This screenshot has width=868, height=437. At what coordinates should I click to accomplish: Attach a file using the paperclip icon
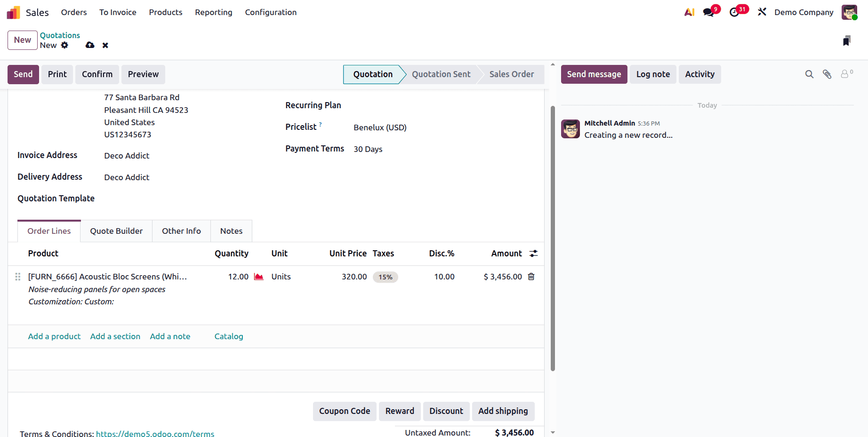[827, 74]
